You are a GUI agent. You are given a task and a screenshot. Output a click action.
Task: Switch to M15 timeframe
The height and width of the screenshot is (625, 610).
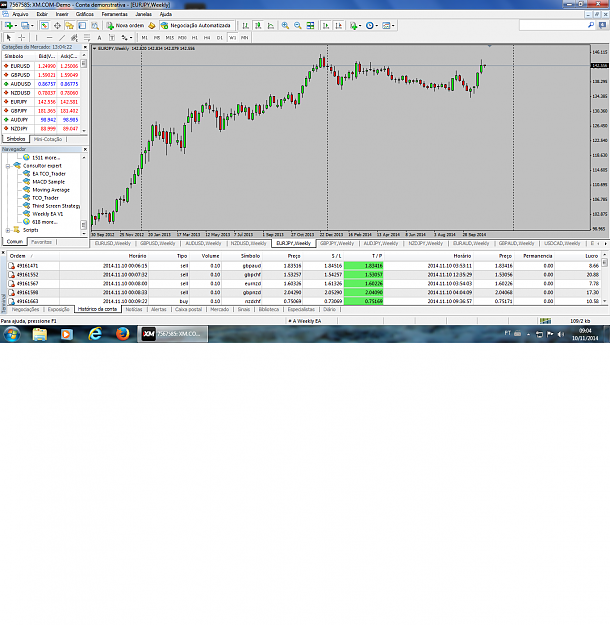[x=170, y=37]
